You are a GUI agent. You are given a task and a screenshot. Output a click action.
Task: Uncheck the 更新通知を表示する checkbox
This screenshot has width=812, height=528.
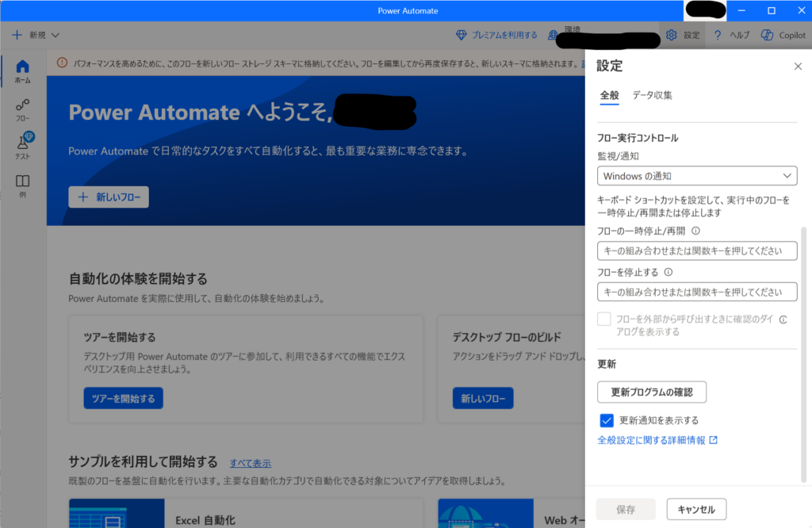point(607,420)
